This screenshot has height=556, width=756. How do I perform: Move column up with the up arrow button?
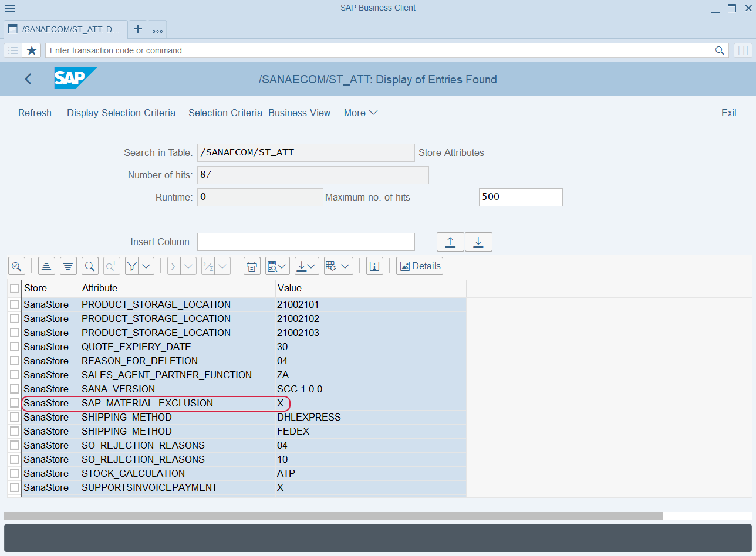coord(450,242)
